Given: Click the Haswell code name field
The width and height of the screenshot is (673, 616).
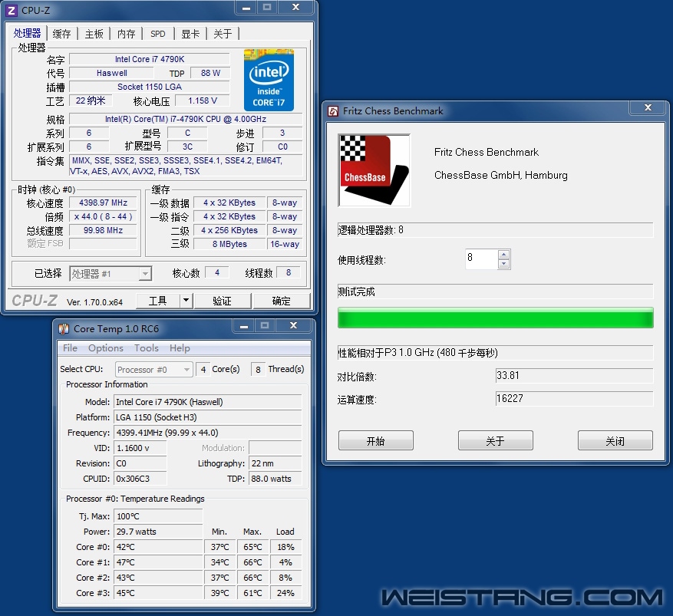Looking at the screenshot, I should coord(111,73).
